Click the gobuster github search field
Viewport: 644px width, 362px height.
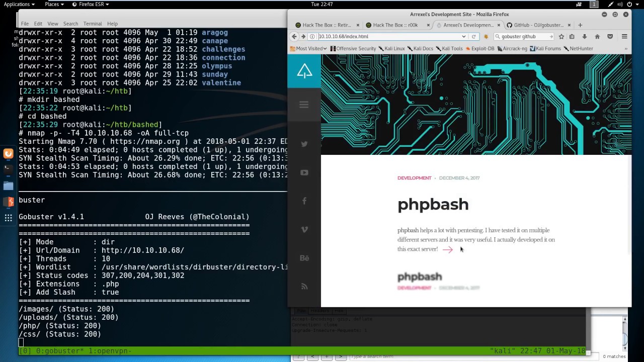coord(523,36)
